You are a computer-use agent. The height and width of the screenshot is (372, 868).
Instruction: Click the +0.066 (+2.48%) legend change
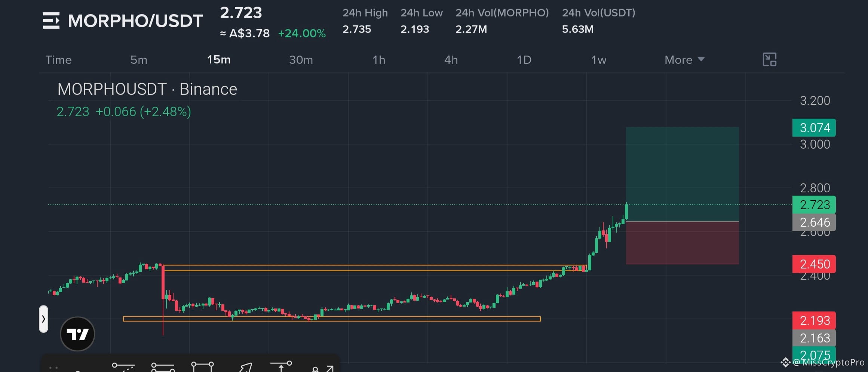pos(143,112)
